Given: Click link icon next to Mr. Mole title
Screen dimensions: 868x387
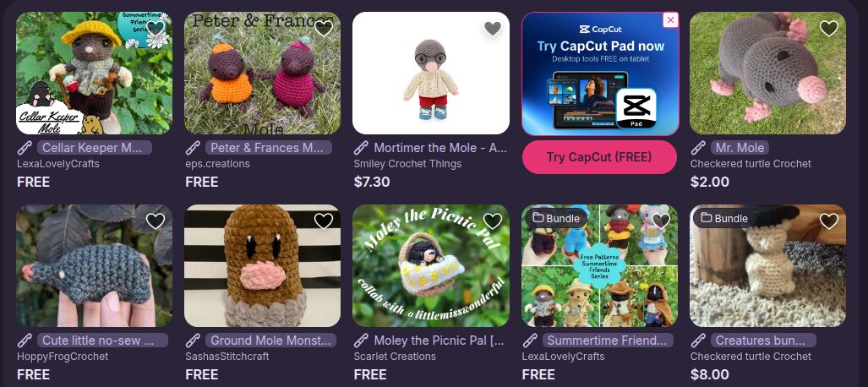Looking at the screenshot, I should coord(699,148).
